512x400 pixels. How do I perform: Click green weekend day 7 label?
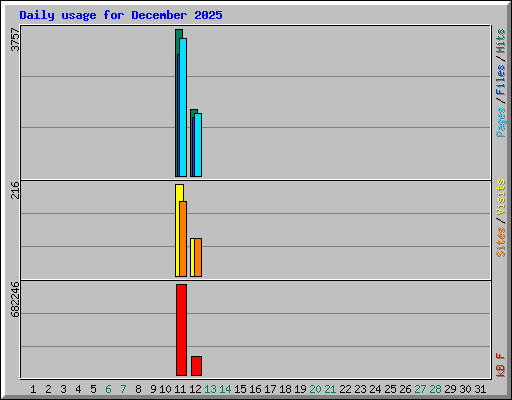coord(123,389)
